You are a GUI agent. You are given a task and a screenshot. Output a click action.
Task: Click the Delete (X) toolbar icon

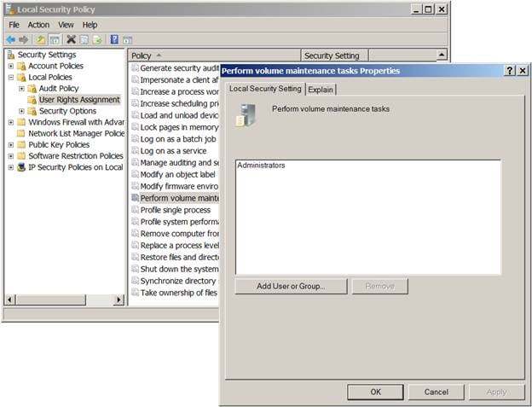tap(71, 39)
